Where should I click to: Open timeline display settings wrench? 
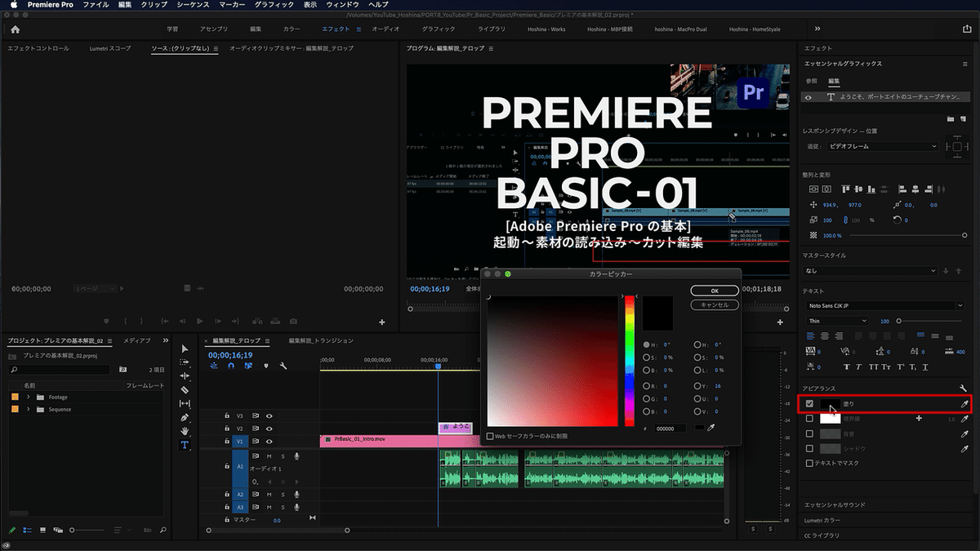click(283, 366)
